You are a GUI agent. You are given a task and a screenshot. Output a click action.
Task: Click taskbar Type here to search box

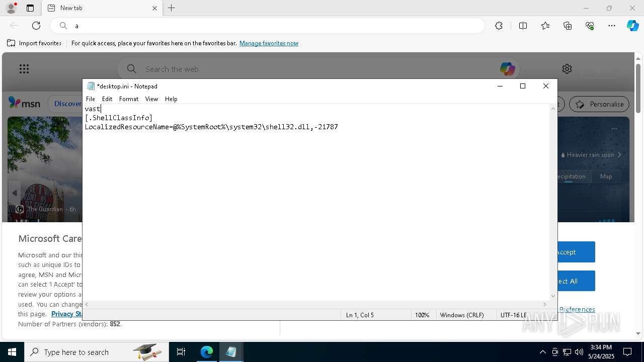point(97,352)
